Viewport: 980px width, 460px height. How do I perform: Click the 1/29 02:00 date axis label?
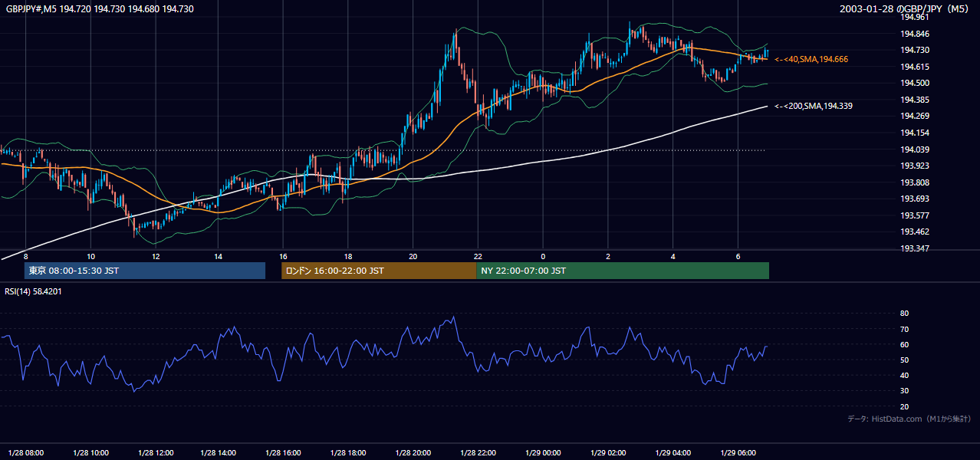coord(607,452)
